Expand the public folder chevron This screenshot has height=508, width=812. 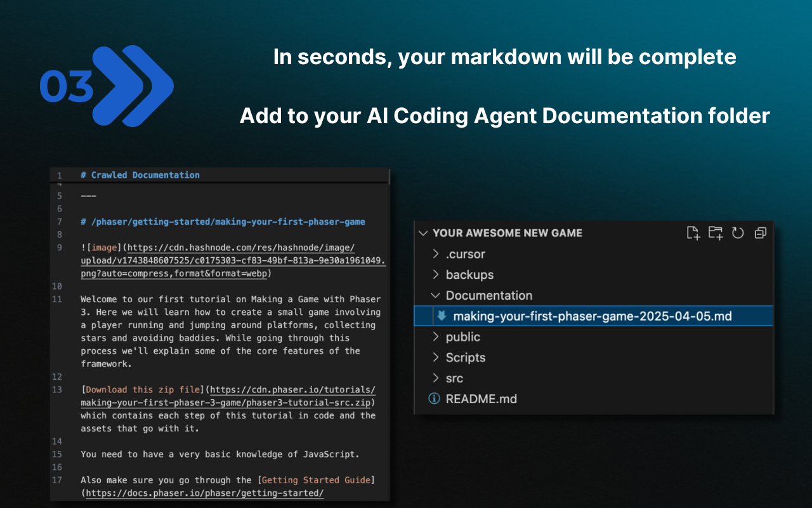click(x=435, y=337)
